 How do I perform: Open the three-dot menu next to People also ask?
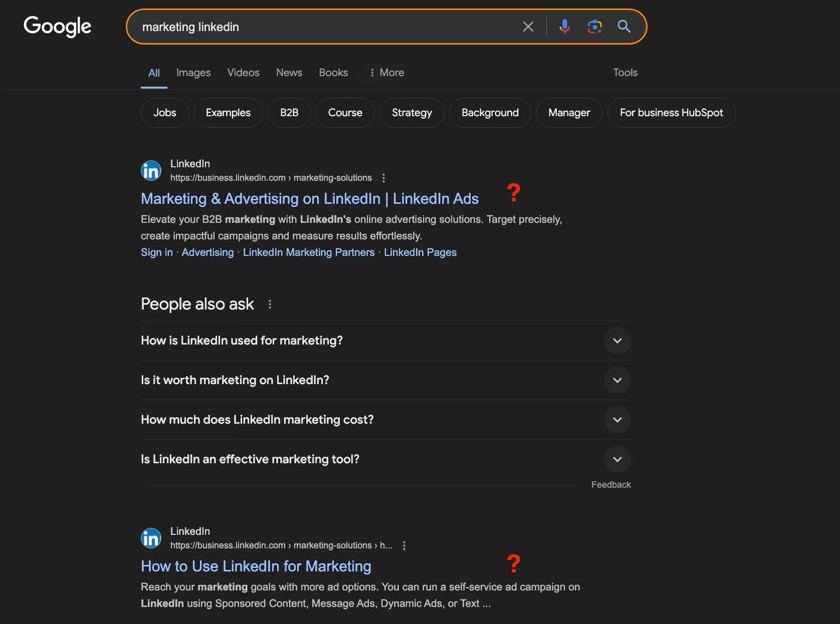(270, 304)
